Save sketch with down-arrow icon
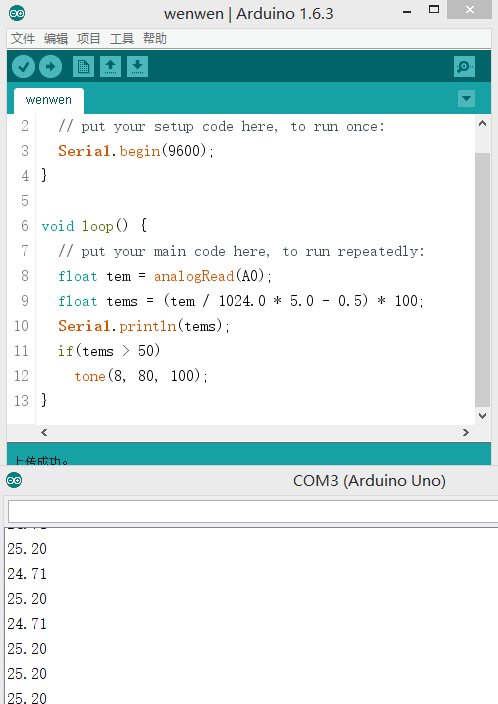Viewport: 498px width, 704px height. coord(137,67)
